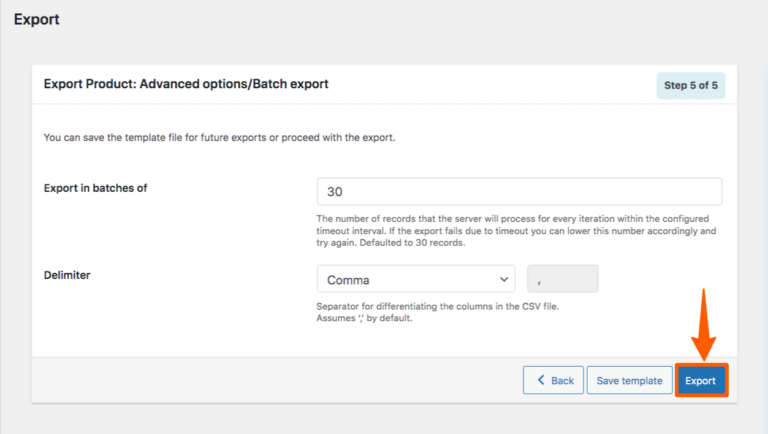Click the Delimiter dropdown's chevron arrow
This screenshot has width=768, height=434.
[x=502, y=279]
